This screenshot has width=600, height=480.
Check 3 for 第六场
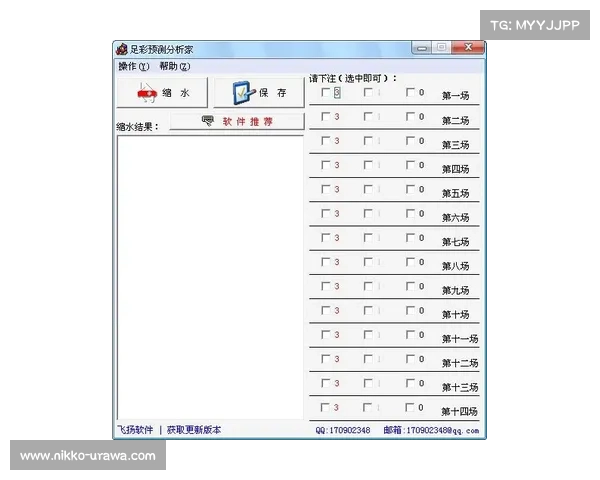click(326, 213)
